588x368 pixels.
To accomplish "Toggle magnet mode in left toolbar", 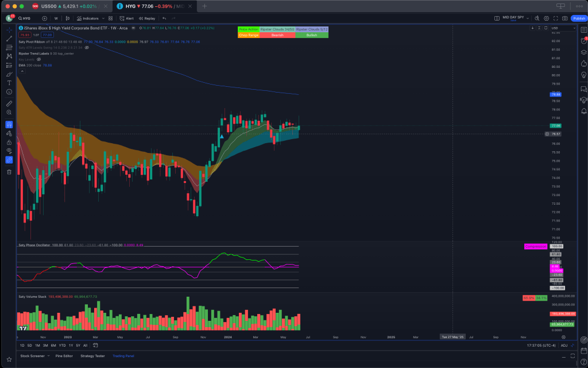I will point(9,124).
